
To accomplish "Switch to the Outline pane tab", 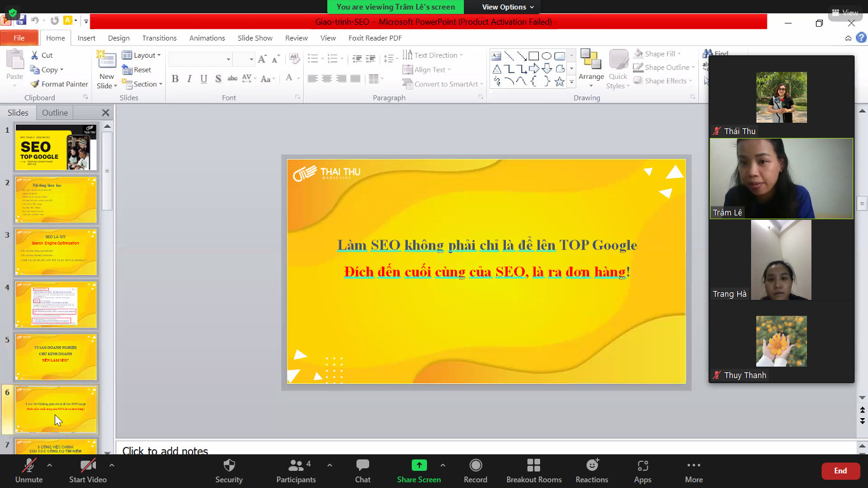I will (x=55, y=112).
